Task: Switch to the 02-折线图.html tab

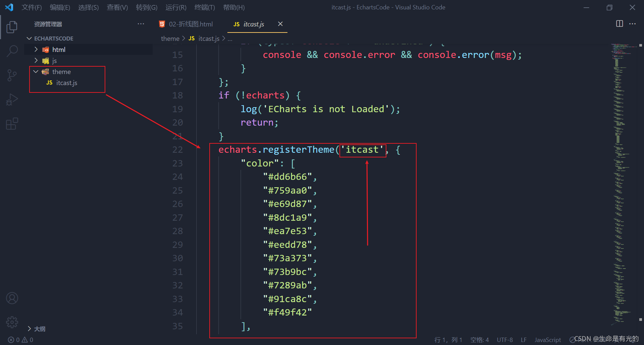Action: point(191,24)
